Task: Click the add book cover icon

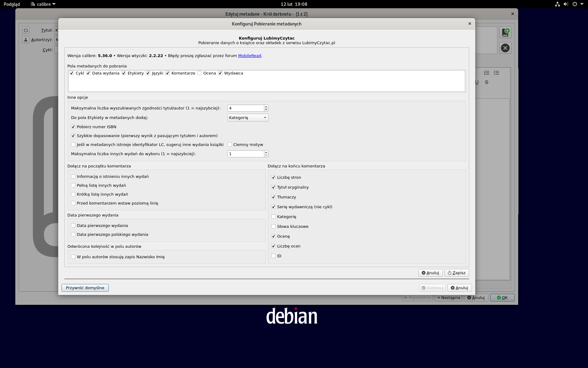Action: (505, 32)
